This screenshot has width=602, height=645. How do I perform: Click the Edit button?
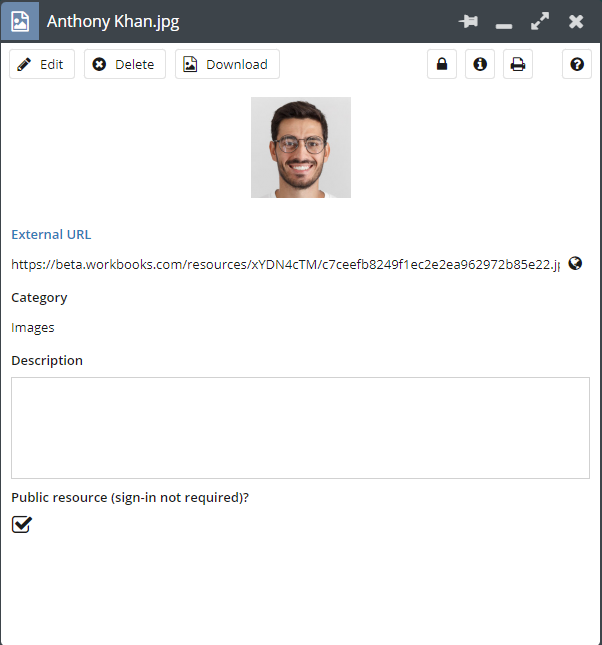[42, 64]
